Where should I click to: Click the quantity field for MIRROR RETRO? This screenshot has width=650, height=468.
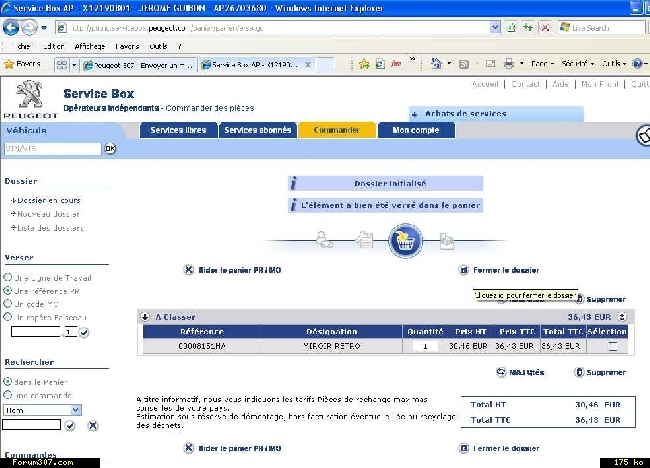pos(425,346)
